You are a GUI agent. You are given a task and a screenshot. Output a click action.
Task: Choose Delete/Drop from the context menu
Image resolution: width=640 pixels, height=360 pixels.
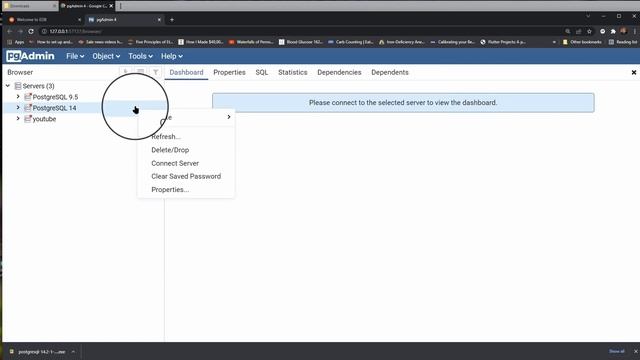(x=170, y=150)
